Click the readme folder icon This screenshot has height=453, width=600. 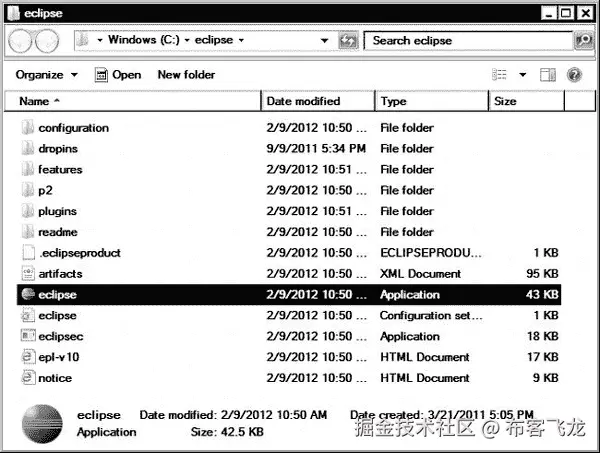point(28,232)
